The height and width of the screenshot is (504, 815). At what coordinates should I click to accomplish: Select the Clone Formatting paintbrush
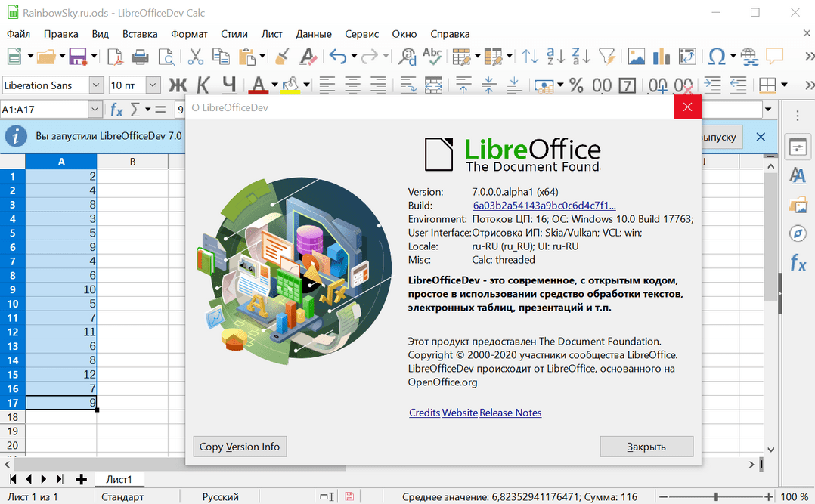(281, 57)
